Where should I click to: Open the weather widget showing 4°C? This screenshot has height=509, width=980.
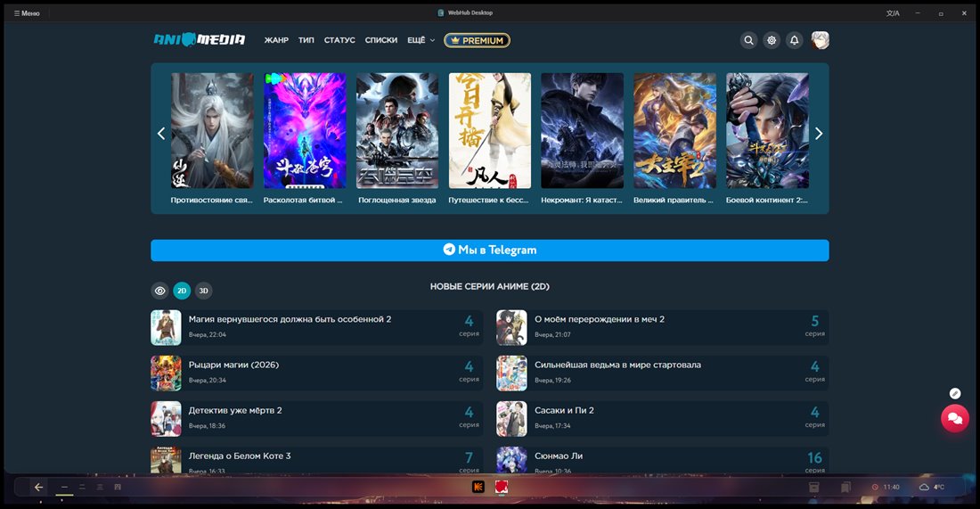931,487
